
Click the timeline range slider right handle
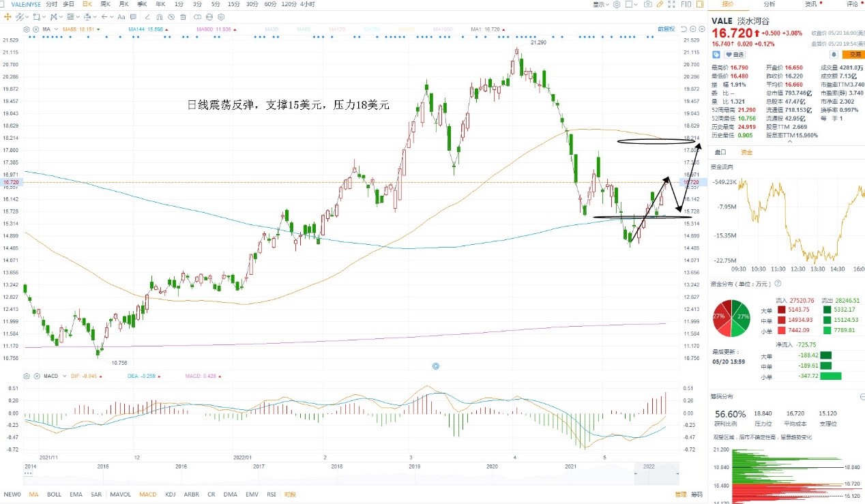pos(677,473)
